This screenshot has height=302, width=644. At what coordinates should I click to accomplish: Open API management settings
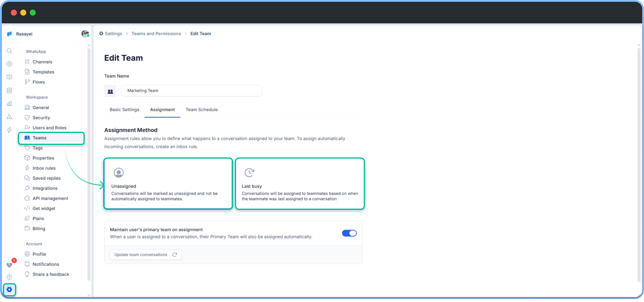tap(50, 199)
